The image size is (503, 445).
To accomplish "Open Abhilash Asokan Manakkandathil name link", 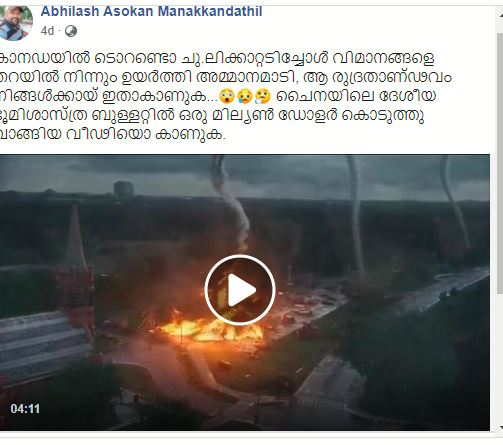I will tap(151, 12).
